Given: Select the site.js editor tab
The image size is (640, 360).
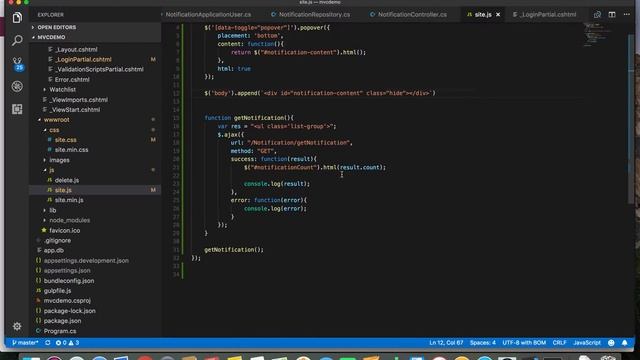Looking at the screenshot, I should [x=483, y=14].
